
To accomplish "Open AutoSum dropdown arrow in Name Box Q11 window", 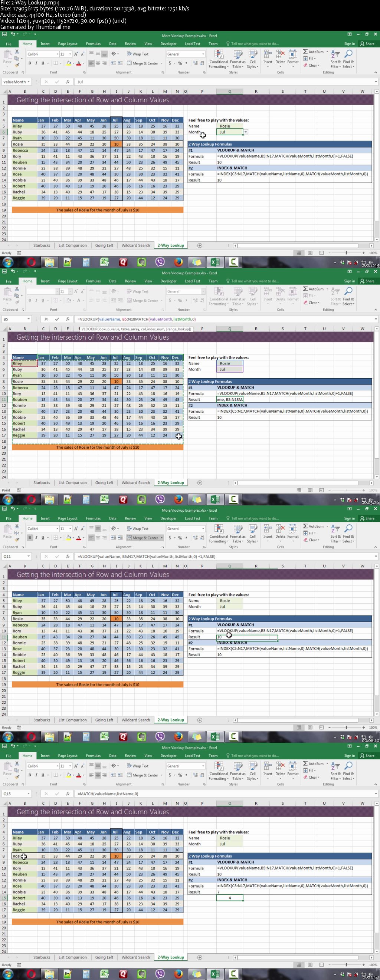I will click(x=327, y=526).
